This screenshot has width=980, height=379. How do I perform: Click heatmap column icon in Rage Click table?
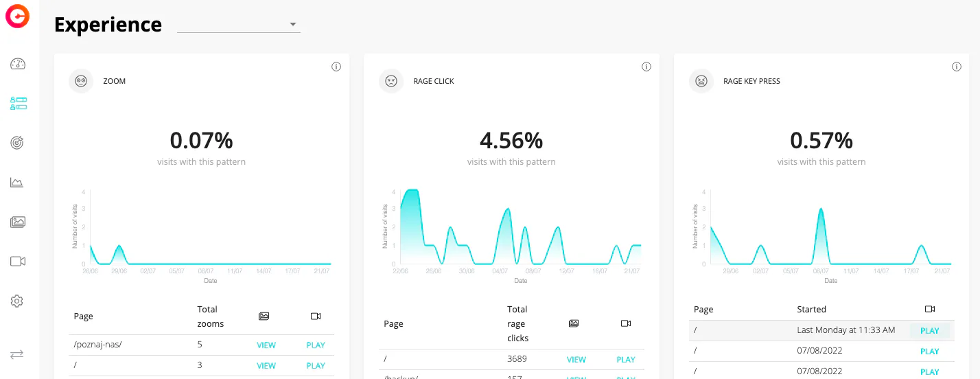pos(574,323)
